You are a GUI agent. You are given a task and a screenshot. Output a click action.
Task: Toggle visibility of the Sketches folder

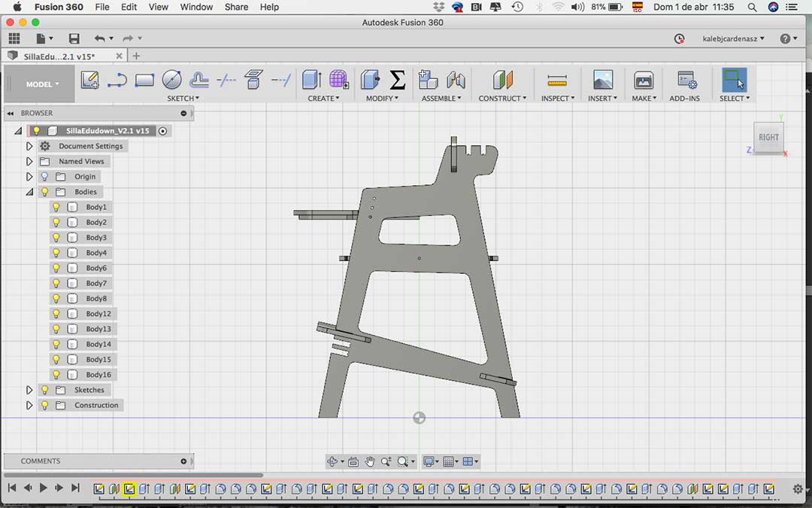44,390
